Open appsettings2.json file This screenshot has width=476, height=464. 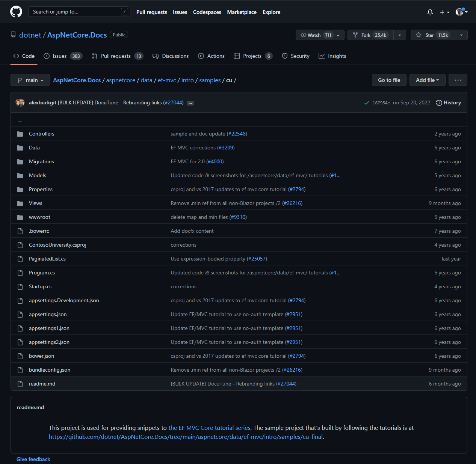pyautogui.click(x=49, y=342)
